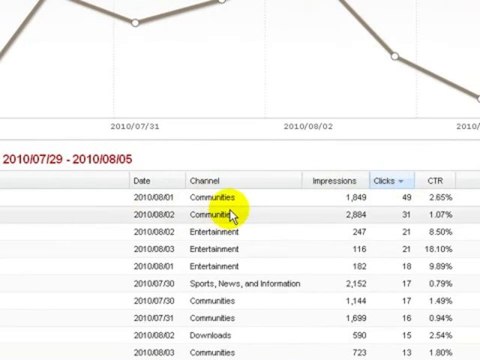Select the Downloads channel row

click(x=210, y=335)
